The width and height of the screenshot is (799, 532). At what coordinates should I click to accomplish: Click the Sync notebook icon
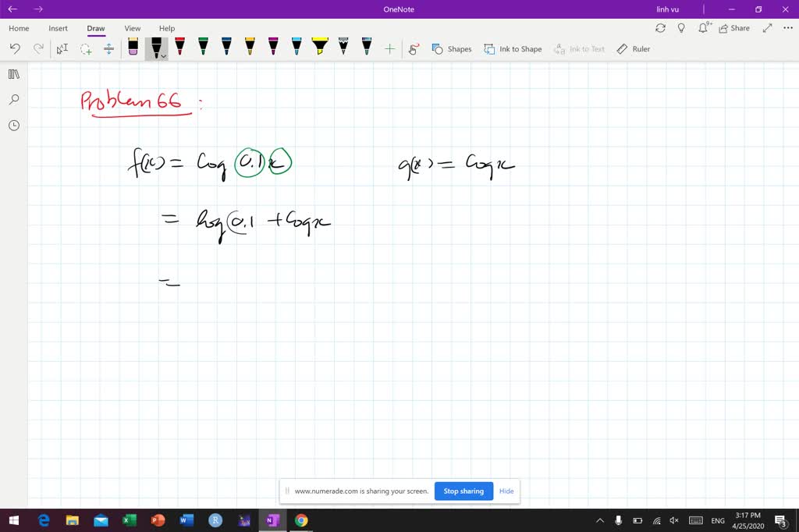(x=660, y=28)
